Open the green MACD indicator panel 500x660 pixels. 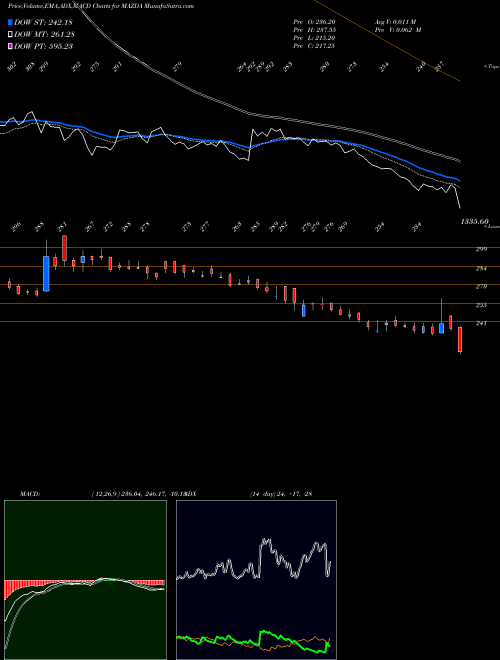click(x=85, y=580)
